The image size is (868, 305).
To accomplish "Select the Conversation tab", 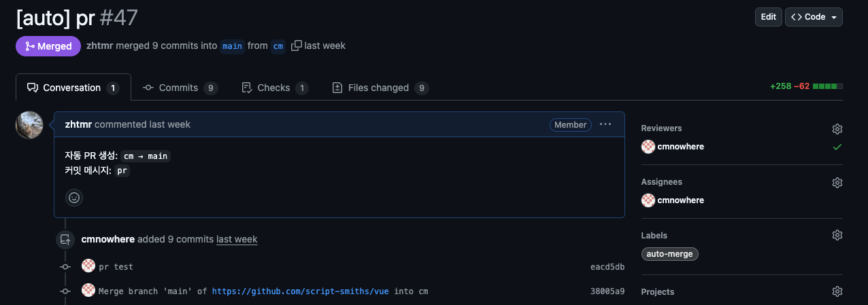I will click(x=73, y=88).
